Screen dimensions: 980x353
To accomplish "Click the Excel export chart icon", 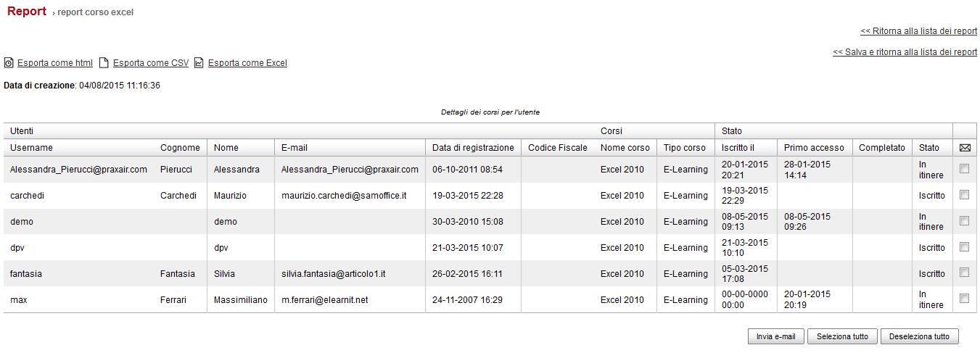I will [x=199, y=63].
